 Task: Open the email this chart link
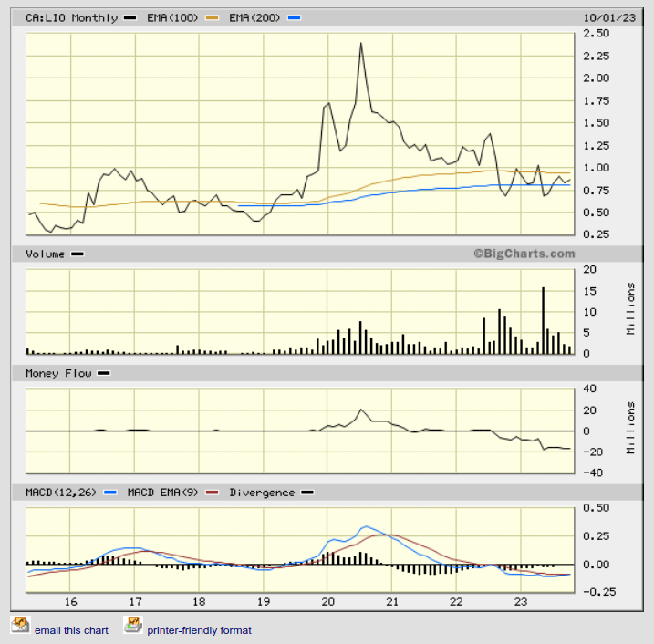[71, 630]
